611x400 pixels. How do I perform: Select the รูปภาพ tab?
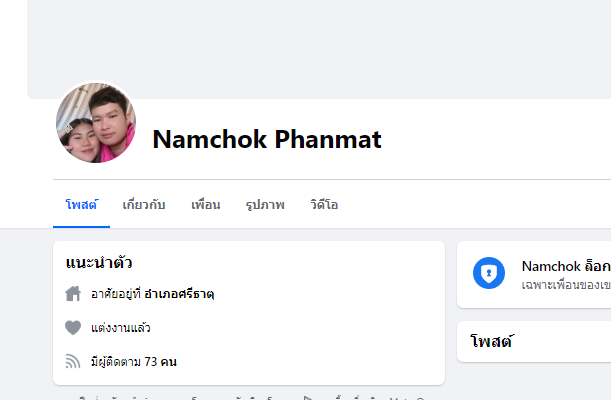point(265,204)
